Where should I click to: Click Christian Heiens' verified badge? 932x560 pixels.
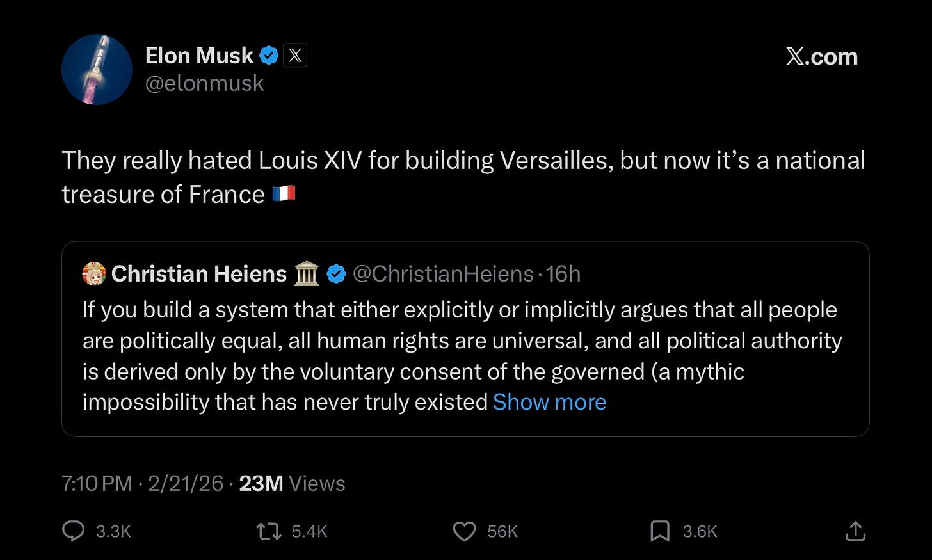pos(336,275)
